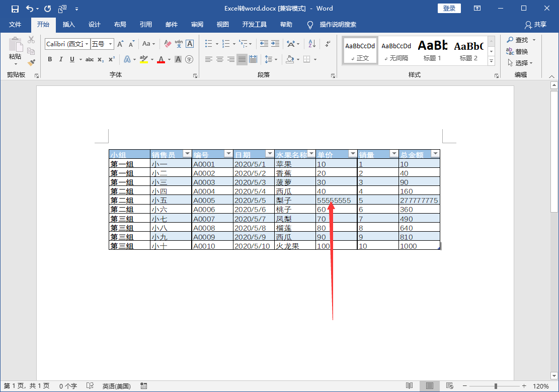Sort text with A-Z sort icon

click(x=312, y=44)
